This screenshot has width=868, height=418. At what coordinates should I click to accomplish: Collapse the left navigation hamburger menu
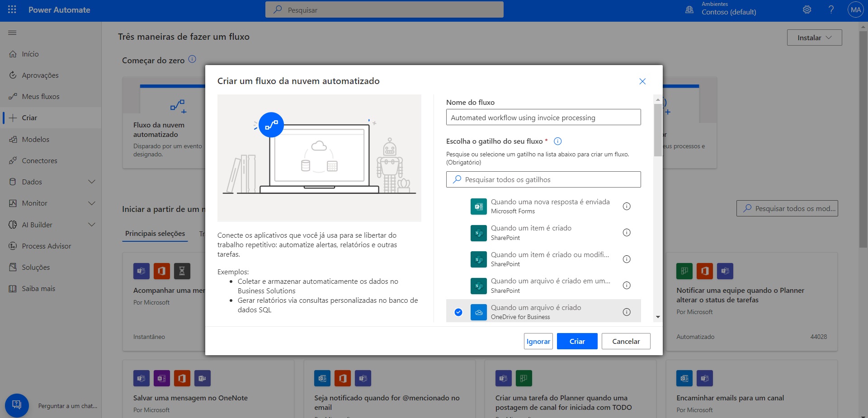[12, 33]
